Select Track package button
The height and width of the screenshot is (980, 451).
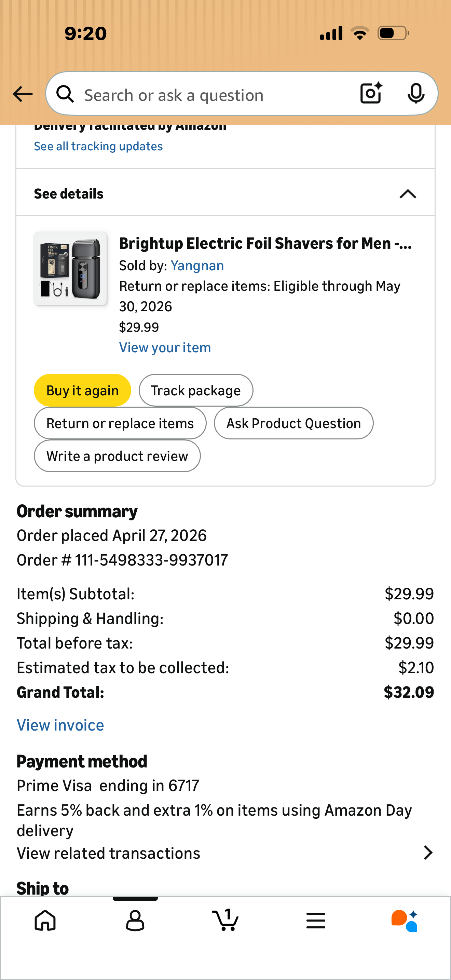coord(196,390)
